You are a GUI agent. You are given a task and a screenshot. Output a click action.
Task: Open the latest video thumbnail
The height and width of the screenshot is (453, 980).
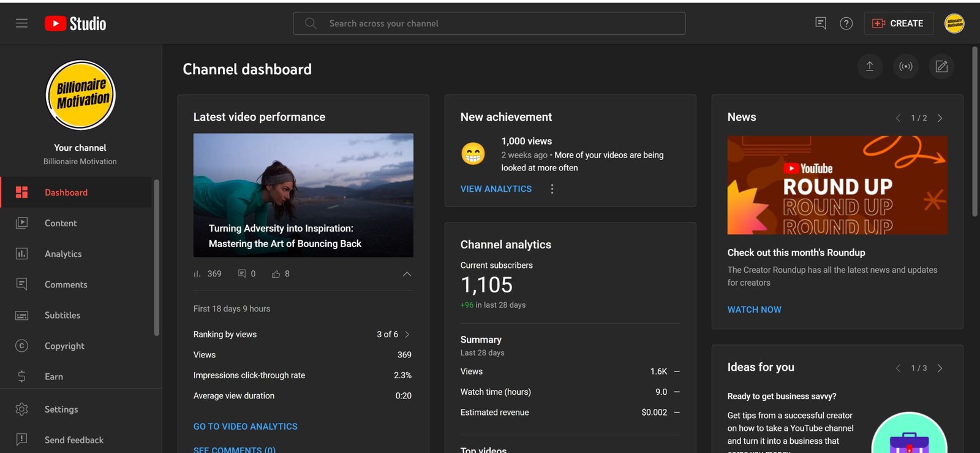[x=303, y=195]
